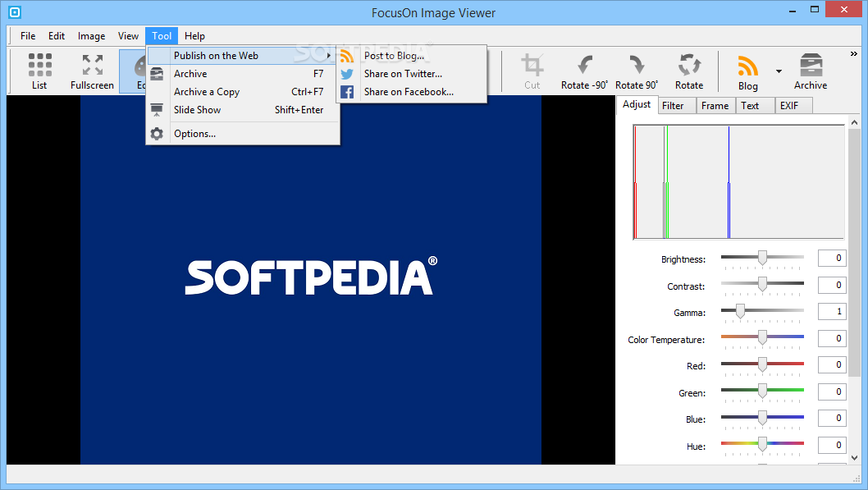The image size is (868, 490).
Task: Click the gear icon beside Options
Action: pyautogui.click(x=157, y=134)
